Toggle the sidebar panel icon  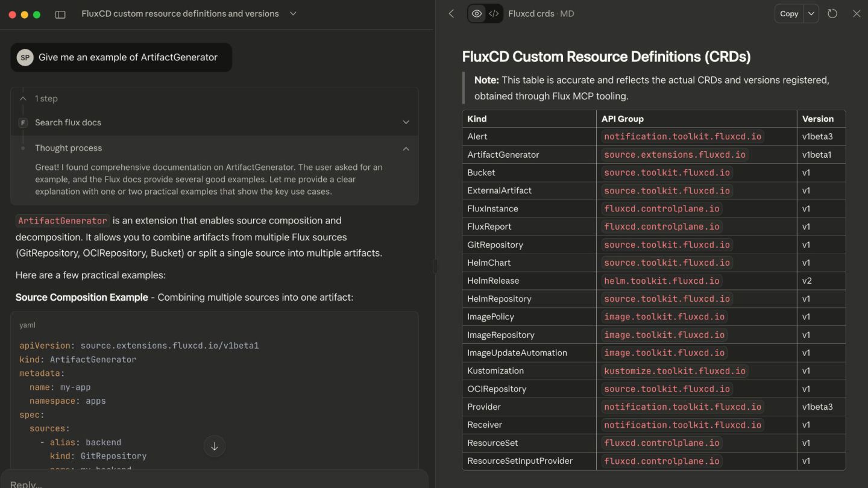pyautogui.click(x=60, y=14)
